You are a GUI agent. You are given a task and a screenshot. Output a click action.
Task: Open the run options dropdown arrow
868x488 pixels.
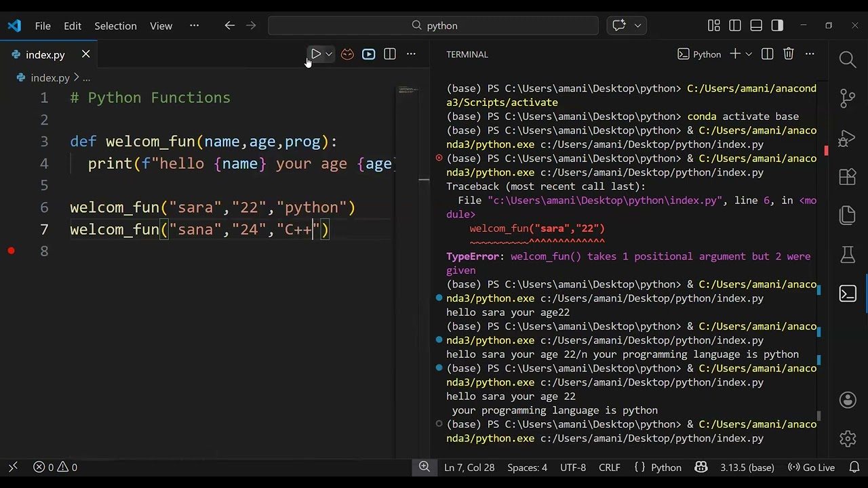[x=329, y=54]
